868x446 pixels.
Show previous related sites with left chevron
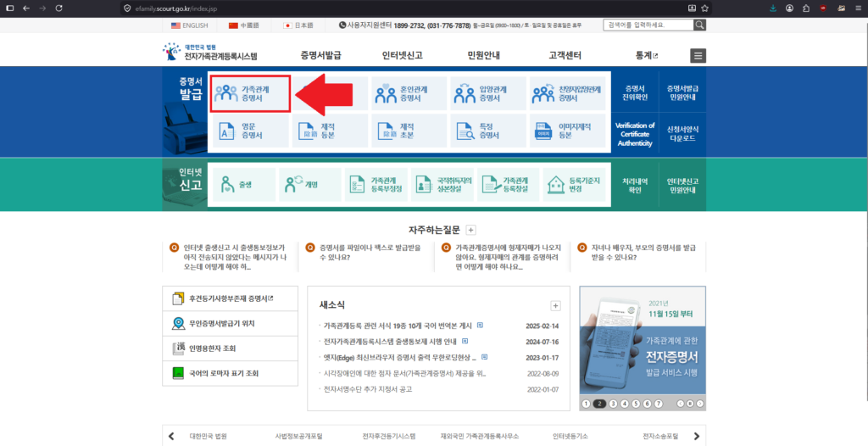(171, 436)
